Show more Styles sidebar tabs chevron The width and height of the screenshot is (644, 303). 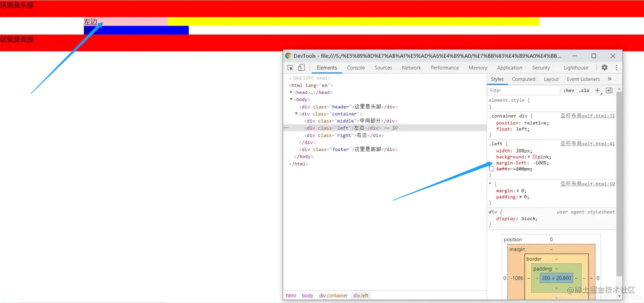coord(609,79)
